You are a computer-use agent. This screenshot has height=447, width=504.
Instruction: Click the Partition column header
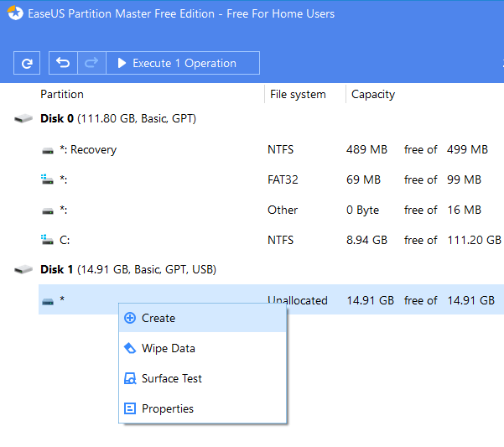click(62, 94)
